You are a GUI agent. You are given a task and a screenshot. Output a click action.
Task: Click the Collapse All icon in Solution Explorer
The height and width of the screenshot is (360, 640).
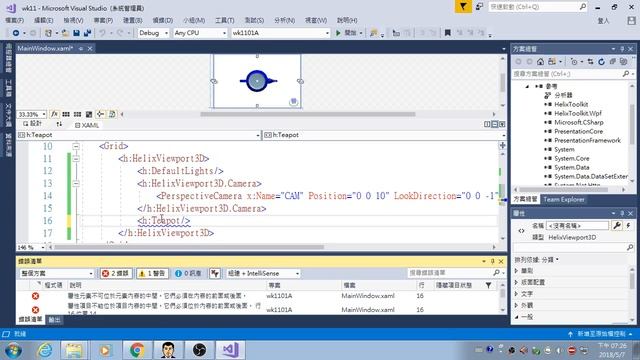pos(612,62)
